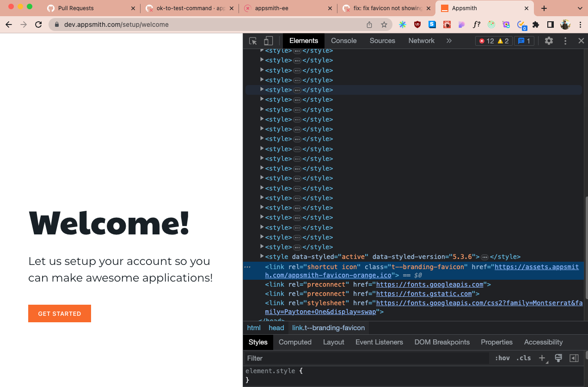
Task: Close the active Appsmith tab
Action: pos(527,8)
